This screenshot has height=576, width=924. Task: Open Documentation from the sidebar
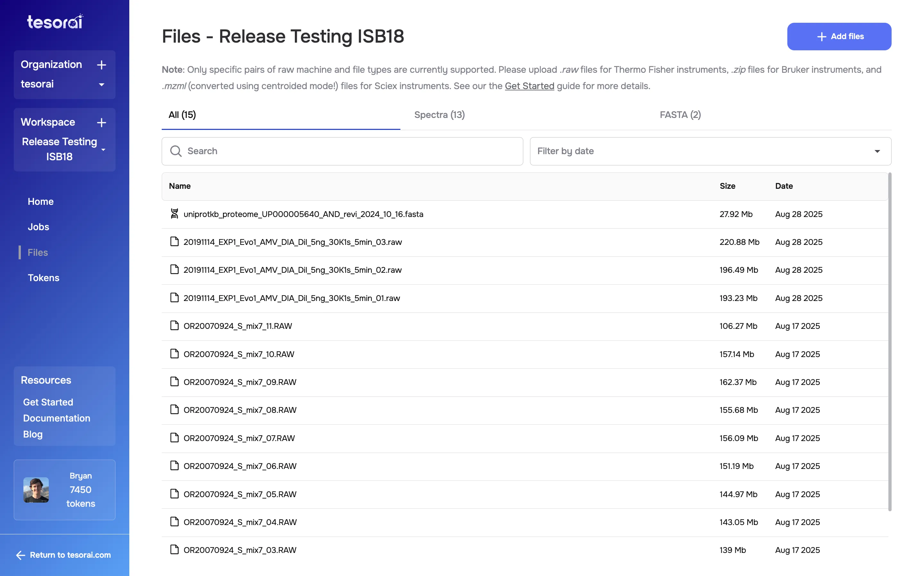pos(56,418)
